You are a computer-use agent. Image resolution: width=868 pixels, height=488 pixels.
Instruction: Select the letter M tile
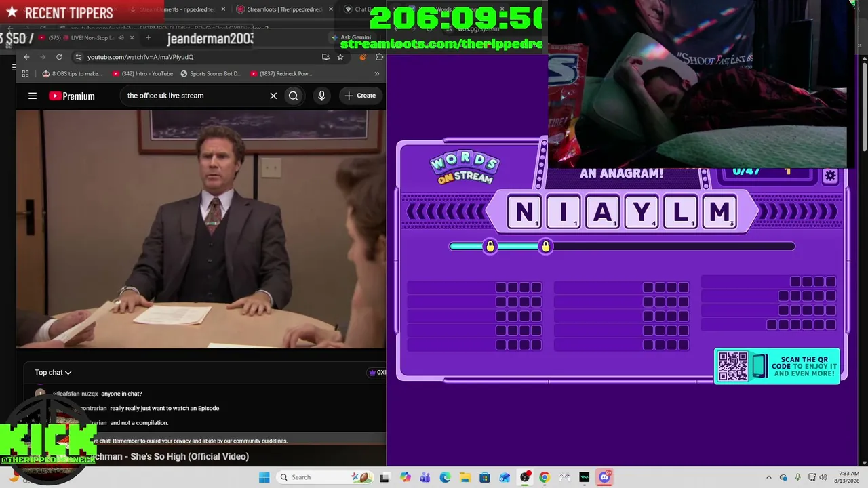pos(719,212)
